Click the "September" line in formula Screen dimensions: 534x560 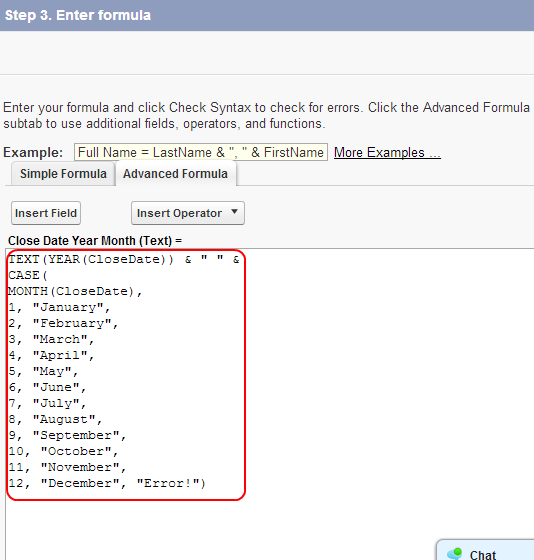coord(67,435)
